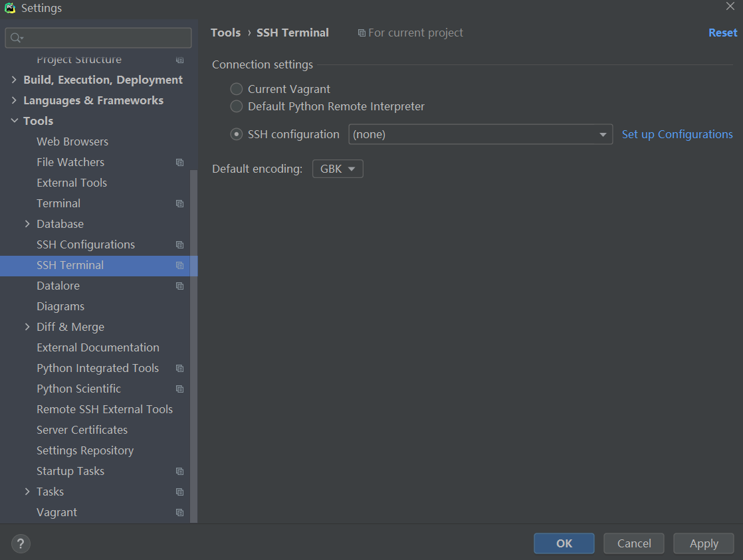This screenshot has height=560, width=743.
Task: Open Settings Repository page
Action: click(x=85, y=450)
